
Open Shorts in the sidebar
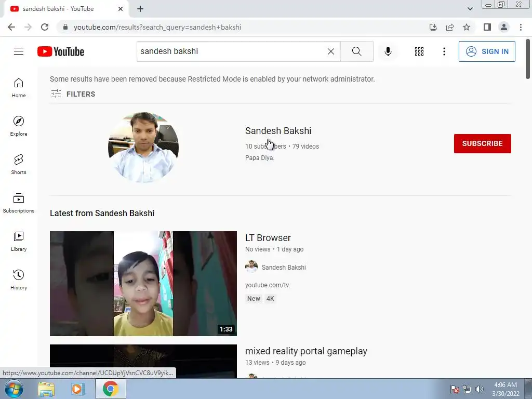[19, 165]
